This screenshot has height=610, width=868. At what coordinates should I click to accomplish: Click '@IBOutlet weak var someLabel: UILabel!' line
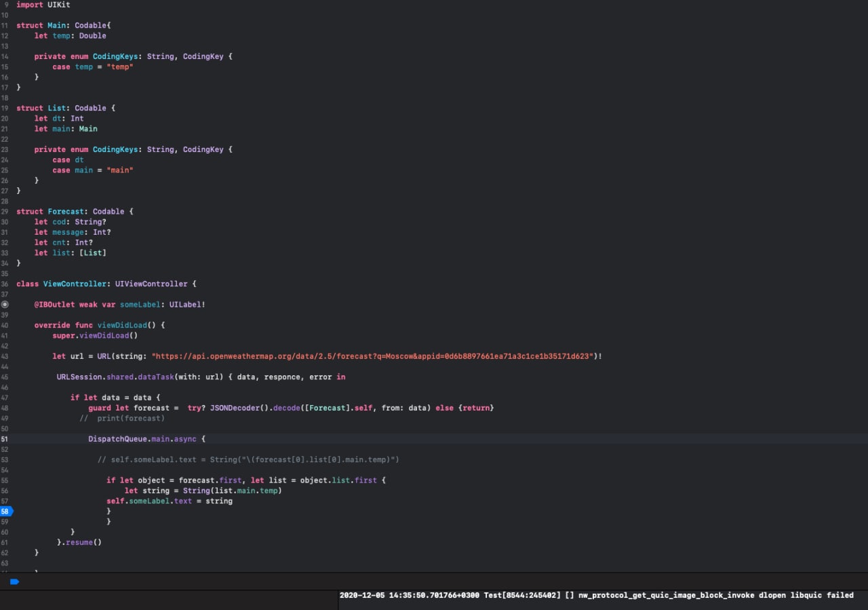[x=120, y=305]
